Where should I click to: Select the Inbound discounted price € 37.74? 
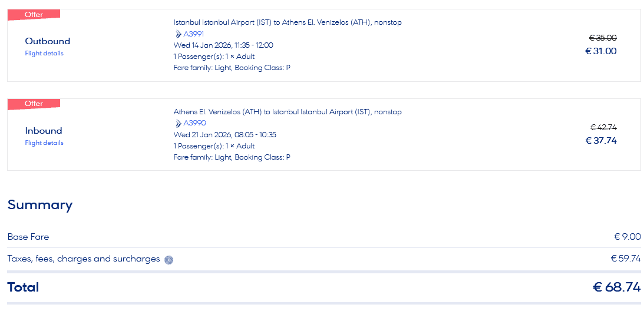pos(600,141)
